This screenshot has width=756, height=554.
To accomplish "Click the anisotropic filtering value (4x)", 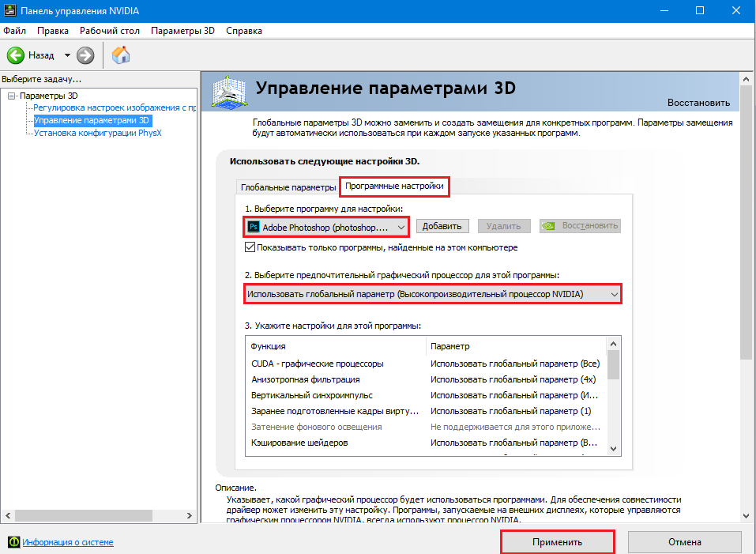I will pos(513,379).
